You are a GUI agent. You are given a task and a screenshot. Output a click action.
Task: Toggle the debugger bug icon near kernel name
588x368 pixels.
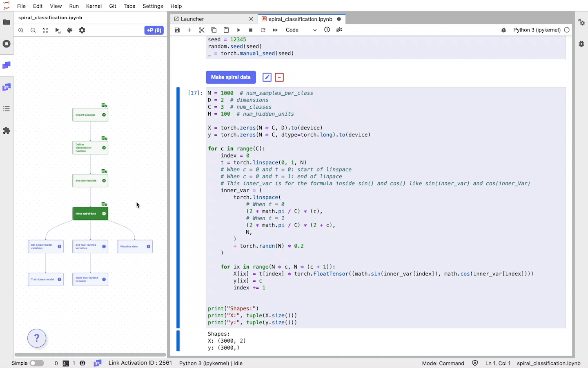pyautogui.click(x=503, y=30)
